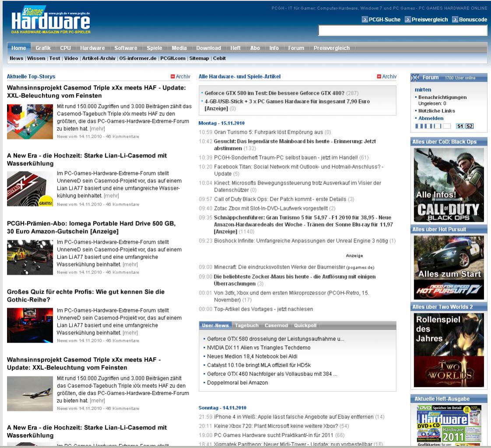
Task: Open the CPU navigation tab
Action: pos(66,48)
